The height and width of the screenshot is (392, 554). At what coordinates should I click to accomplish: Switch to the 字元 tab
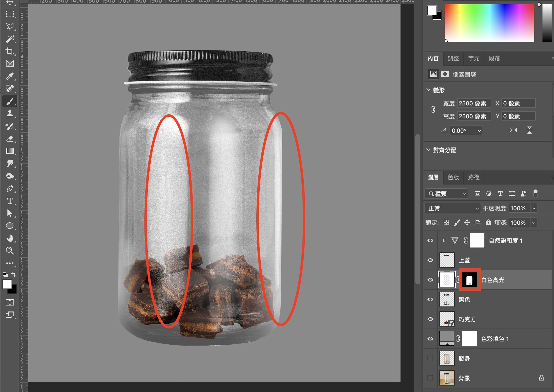click(474, 58)
